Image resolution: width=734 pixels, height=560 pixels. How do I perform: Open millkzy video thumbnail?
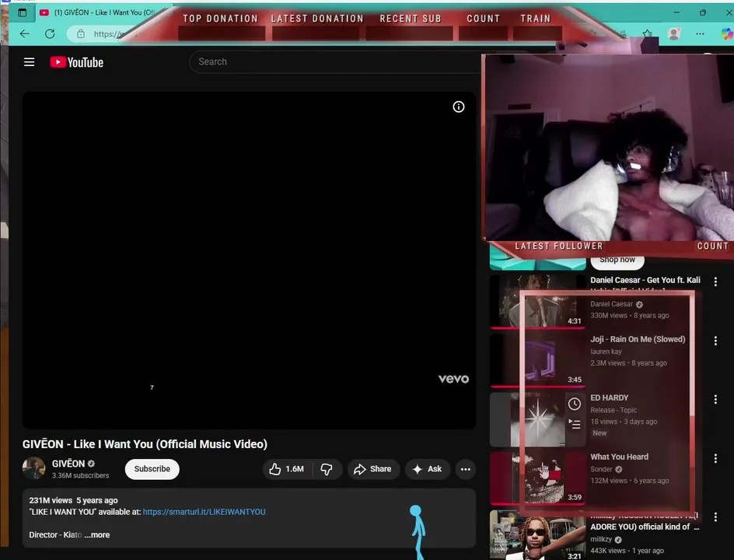(x=537, y=535)
